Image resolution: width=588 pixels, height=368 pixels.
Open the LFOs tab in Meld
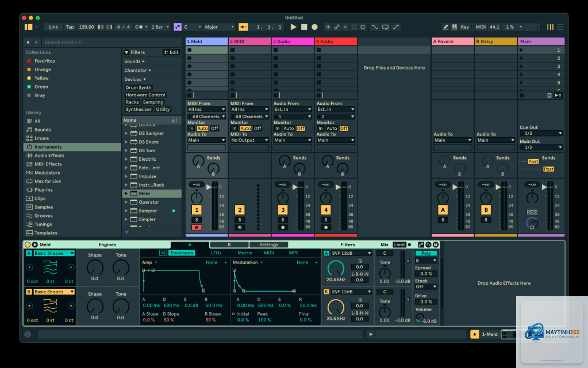(216, 253)
